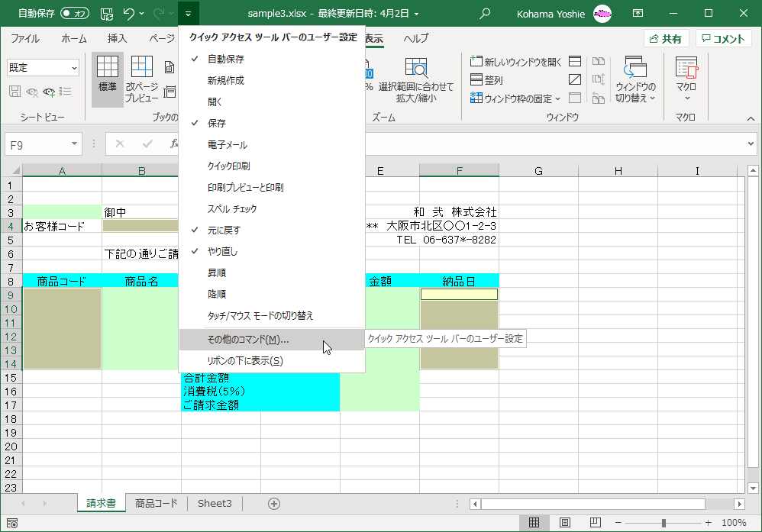The image size is (762, 532).
Task: Check タッチ/マウス モードの切り替え in menu
Action: tap(272, 316)
